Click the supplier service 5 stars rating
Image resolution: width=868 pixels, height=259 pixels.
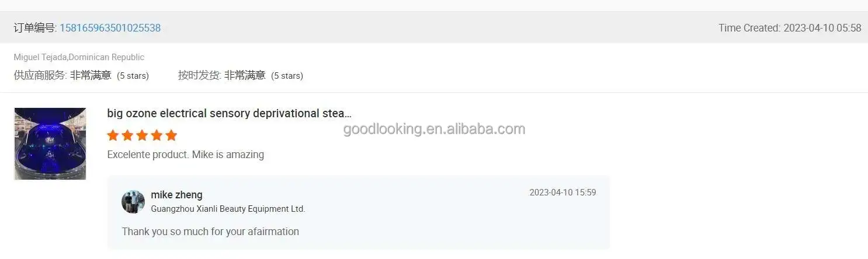point(81,75)
